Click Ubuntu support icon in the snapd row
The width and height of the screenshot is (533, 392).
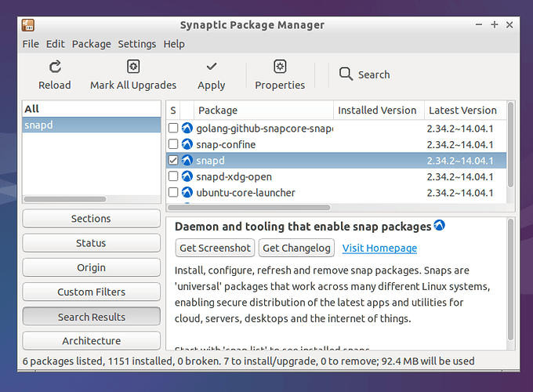point(187,160)
